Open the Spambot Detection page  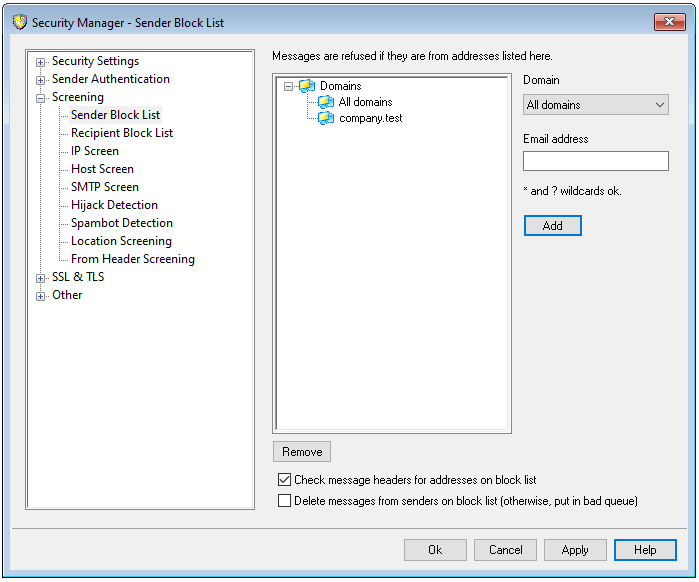[121, 223]
